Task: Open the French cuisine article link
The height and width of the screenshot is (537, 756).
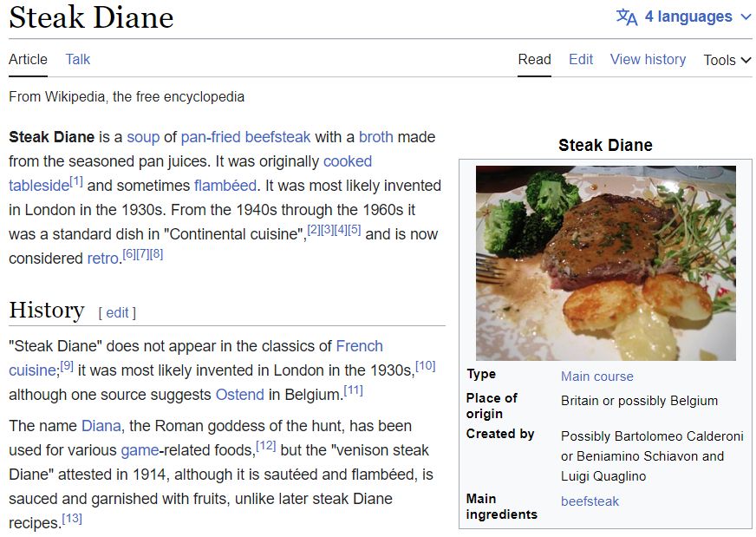Action: coord(360,345)
